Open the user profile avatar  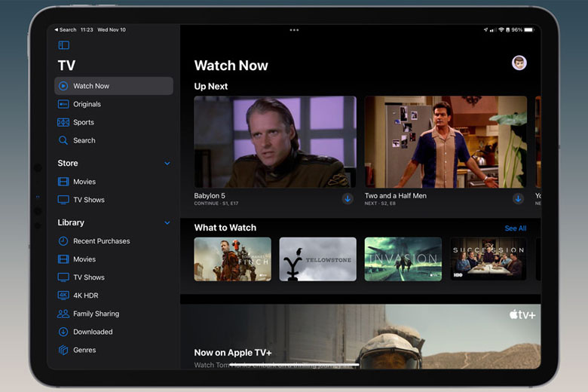[519, 63]
